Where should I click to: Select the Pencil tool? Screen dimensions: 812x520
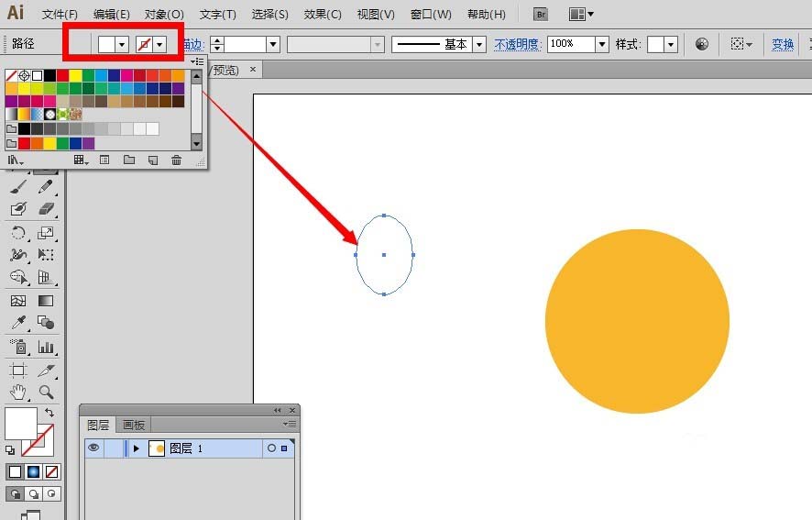(46, 187)
